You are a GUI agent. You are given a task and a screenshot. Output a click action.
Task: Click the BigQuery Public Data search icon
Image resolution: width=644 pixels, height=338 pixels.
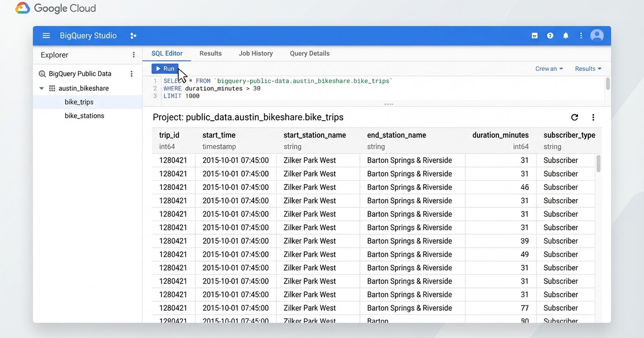(x=42, y=74)
